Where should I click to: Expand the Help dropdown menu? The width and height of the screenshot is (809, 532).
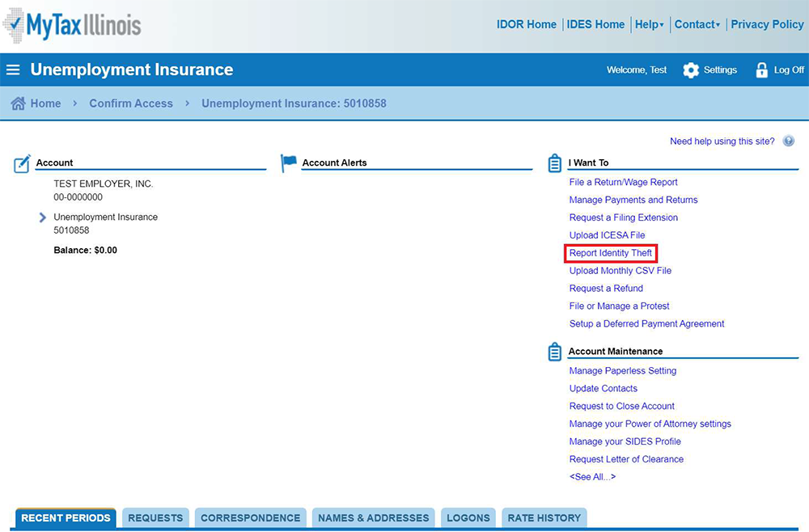pos(649,24)
